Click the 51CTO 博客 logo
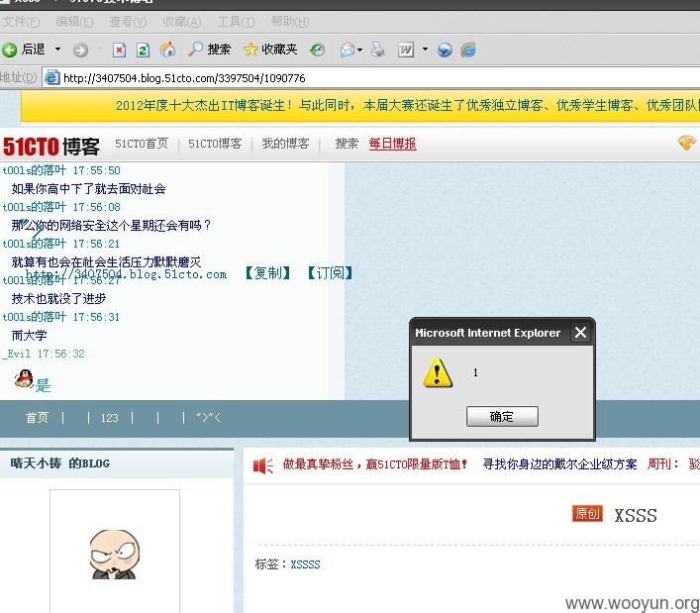The width and height of the screenshot is (700, 613). coord(50,147)
